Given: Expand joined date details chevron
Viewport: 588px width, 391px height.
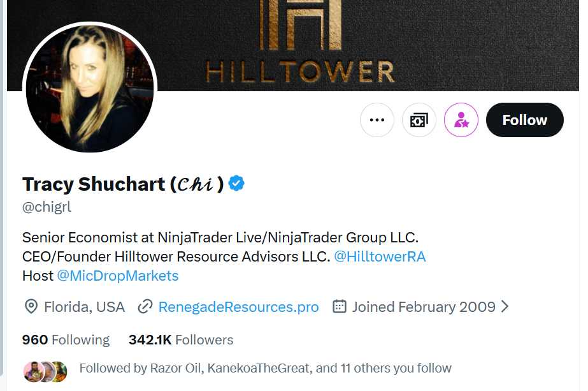Looking at the screenshot, I should (505, 307).
